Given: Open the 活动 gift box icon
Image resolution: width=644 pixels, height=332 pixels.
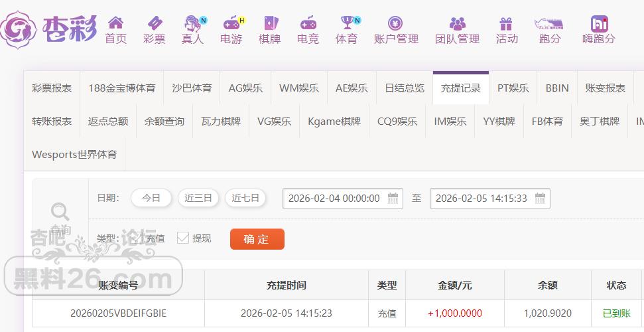Looking at the screenshot, I should click(x=506, y=23).
